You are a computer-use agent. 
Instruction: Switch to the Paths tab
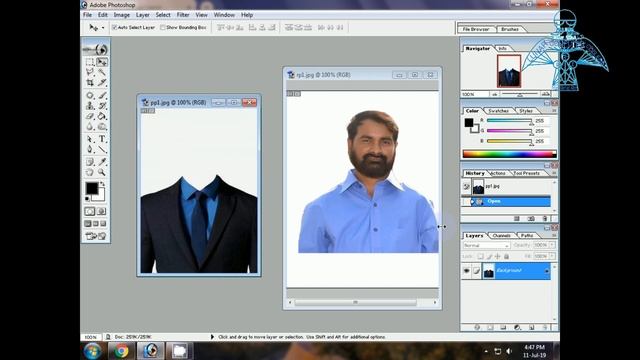coord(527,236)
